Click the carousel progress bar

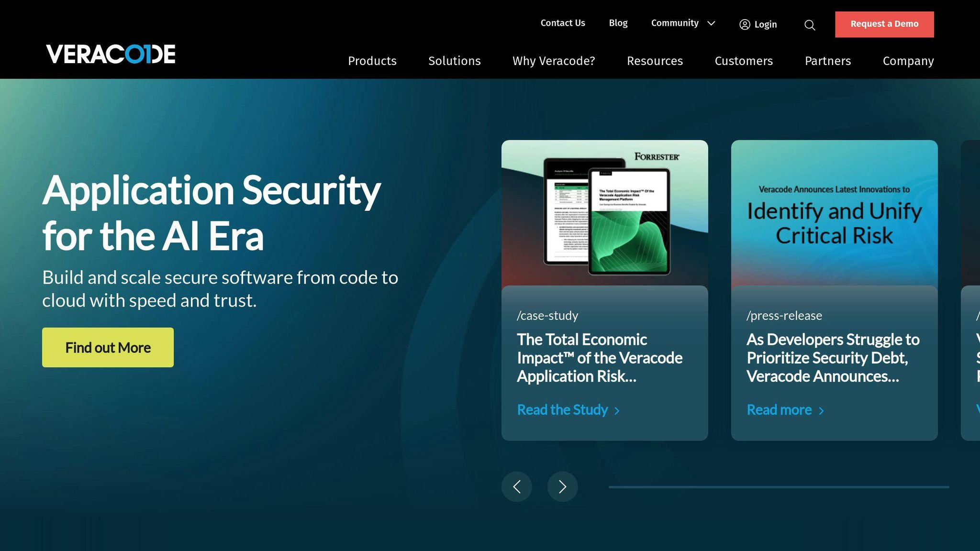[x=779, y=487]
